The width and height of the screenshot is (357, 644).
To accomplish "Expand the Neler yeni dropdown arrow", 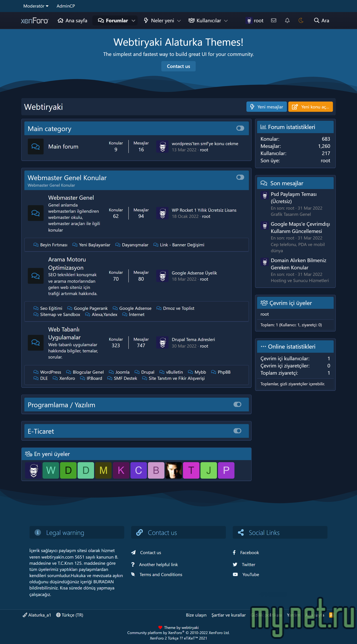I will coord(179,21).
